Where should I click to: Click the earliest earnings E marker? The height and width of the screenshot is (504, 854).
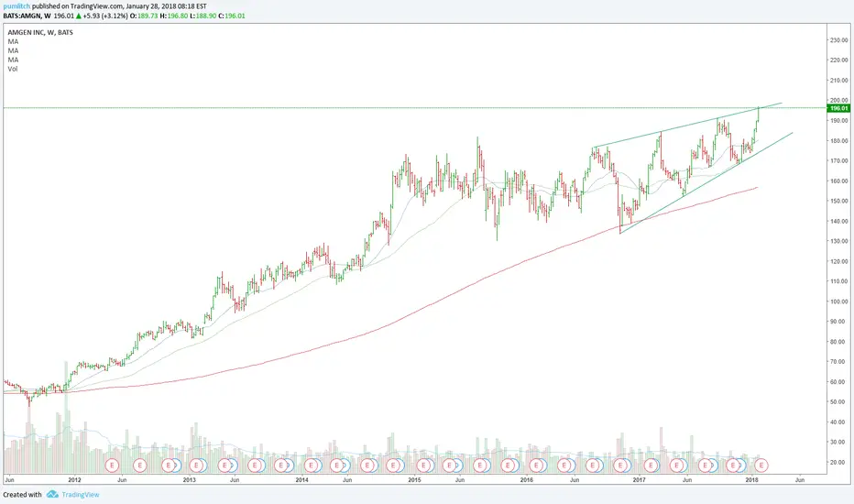point(112,466)
